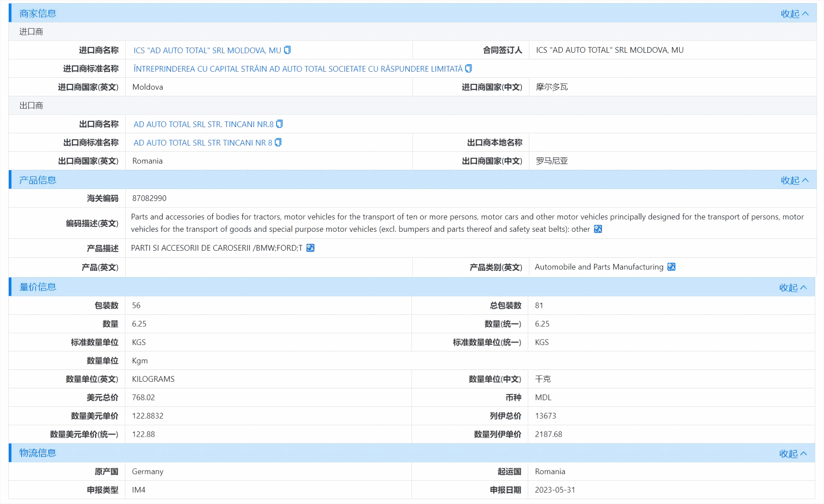Translate the product description PARTI SI ACCESORII
This screenshot has height=504, width=824.
310,248
